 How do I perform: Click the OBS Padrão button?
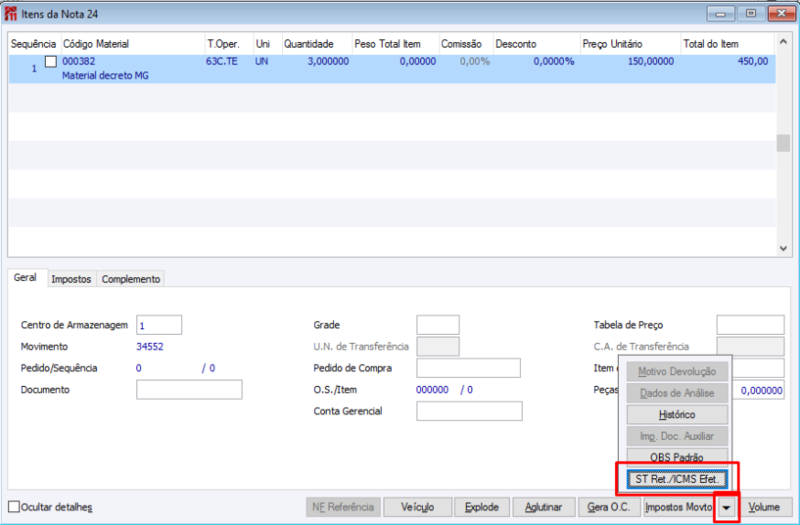coord(677,456)
